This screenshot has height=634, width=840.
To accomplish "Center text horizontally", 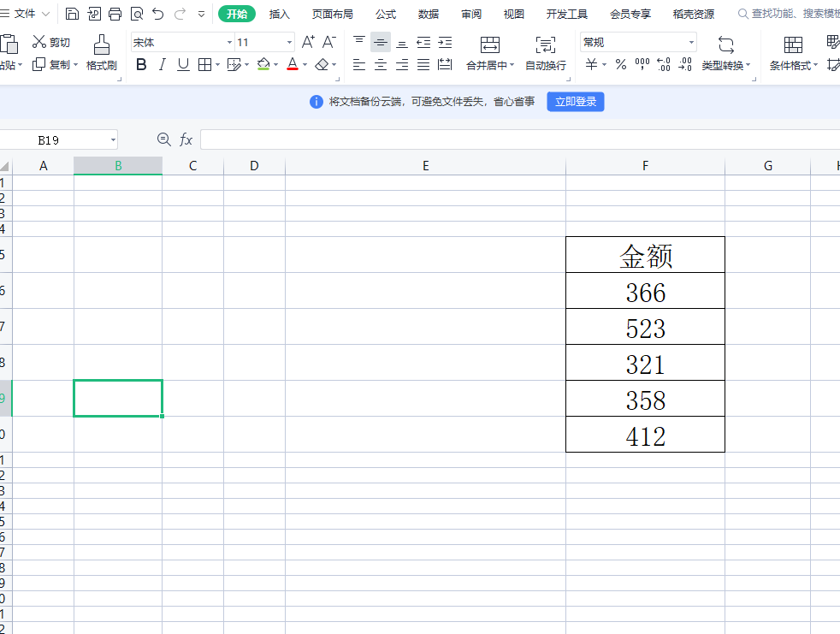I will point(381,65).
